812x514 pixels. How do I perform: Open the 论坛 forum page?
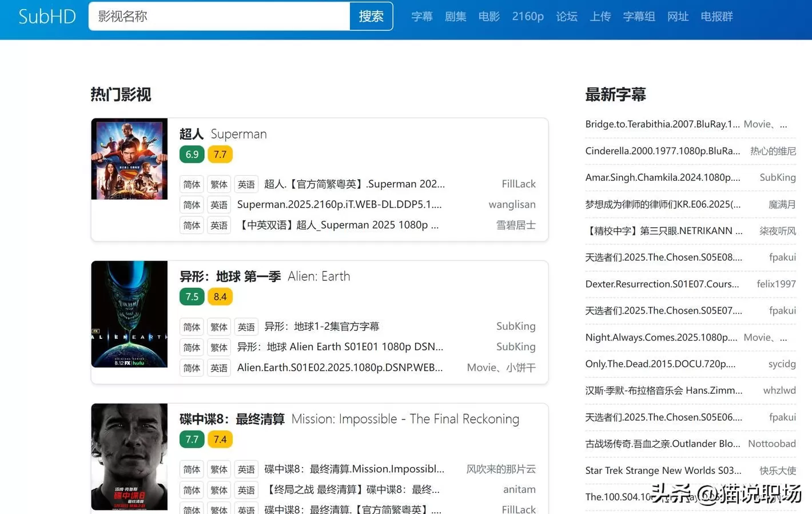[x=566, y=17]
